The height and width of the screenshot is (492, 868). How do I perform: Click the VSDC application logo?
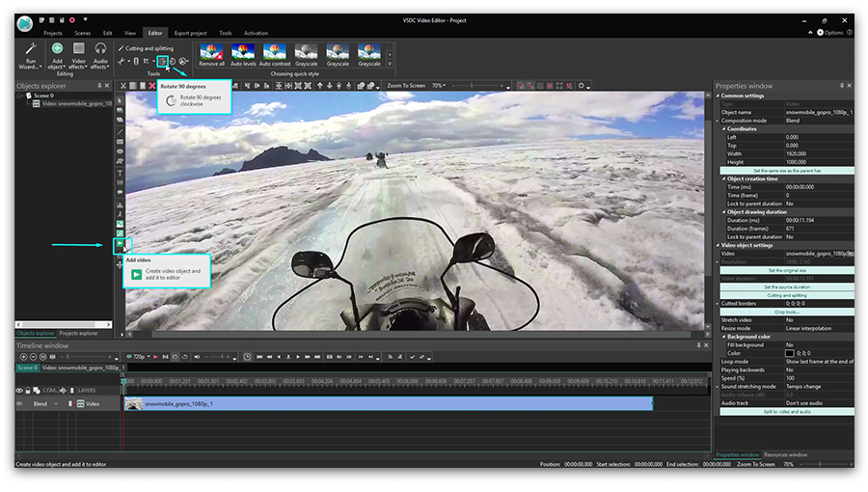[x=24, y=24]
